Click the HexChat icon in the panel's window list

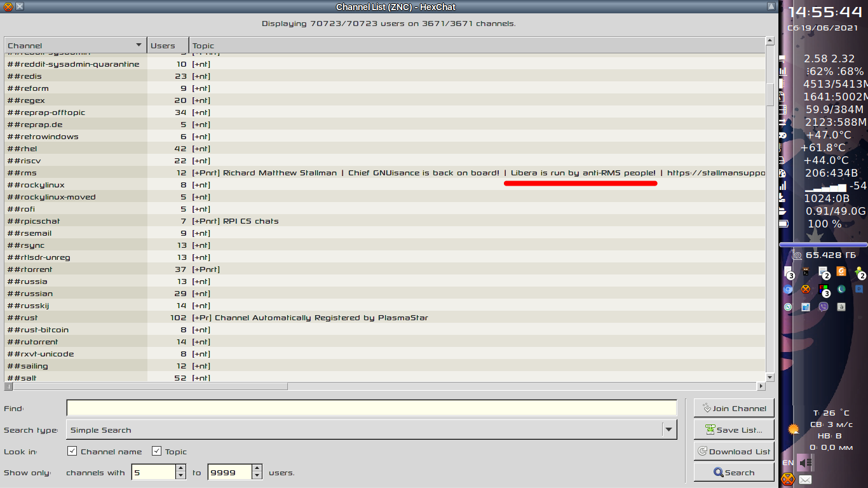point(806,289)
